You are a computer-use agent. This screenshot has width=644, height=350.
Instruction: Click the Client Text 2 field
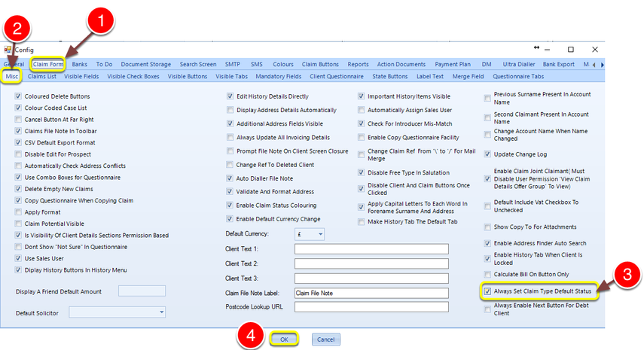tap(371, 264)
